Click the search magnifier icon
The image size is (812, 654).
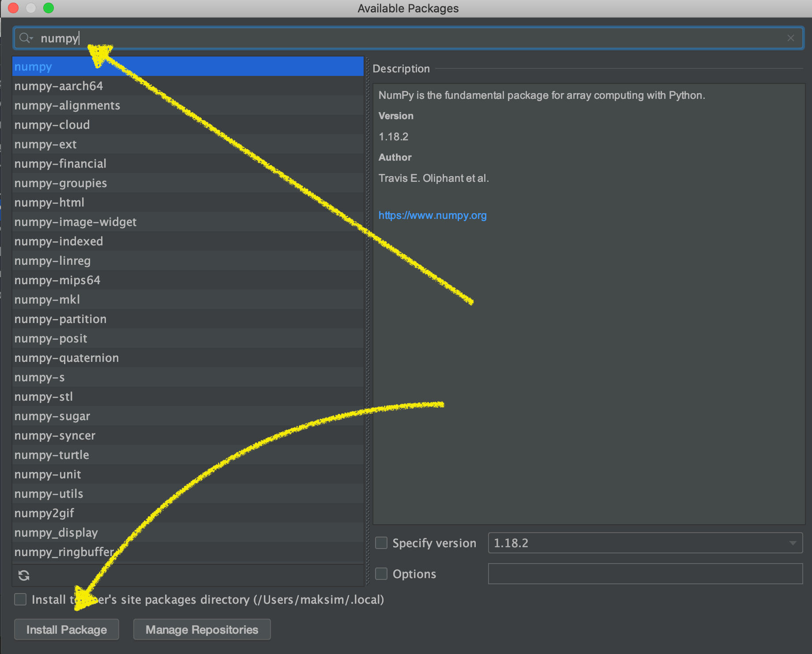pos(26,38)
